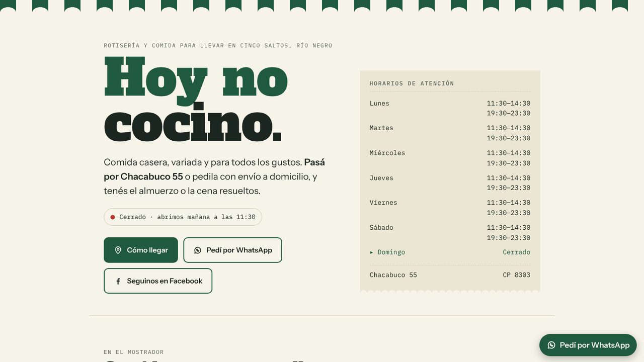Click the "Sábado" day label

pyautogui.click(x=381, y=227)
